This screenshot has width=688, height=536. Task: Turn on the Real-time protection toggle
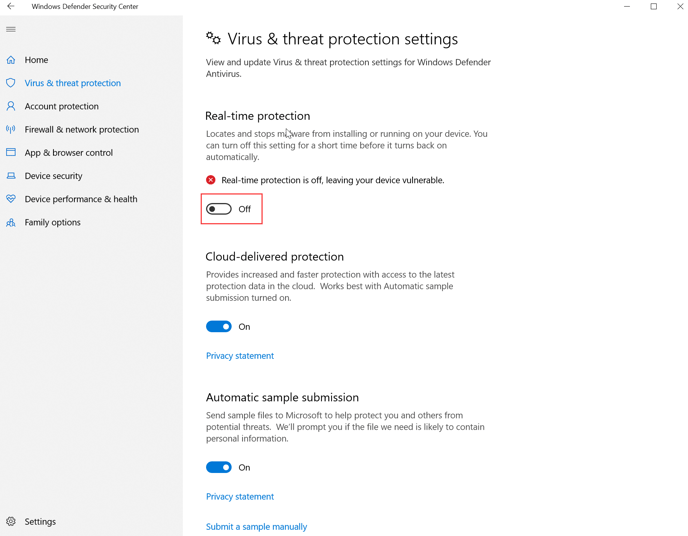pos(219,209)
